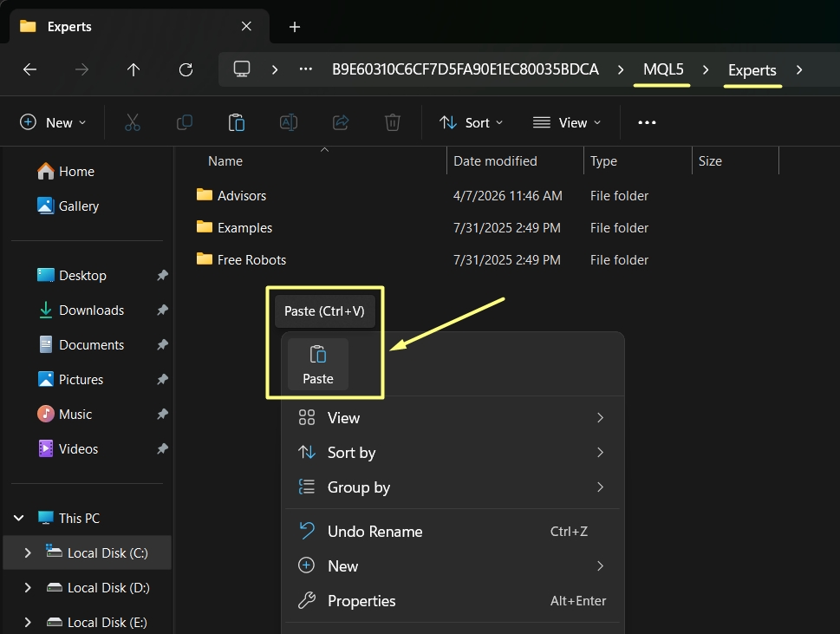Open the New dropdown in toolbar
840x634 pixels.
point(54,122)
